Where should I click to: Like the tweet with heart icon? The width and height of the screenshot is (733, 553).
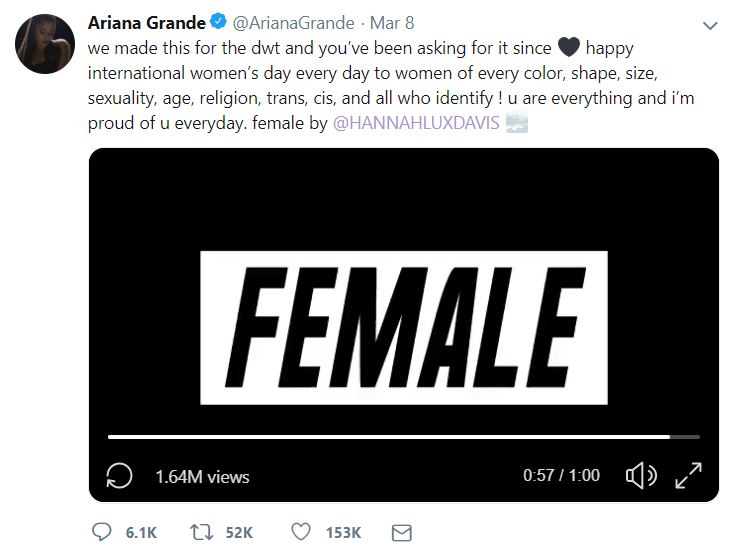click(x=301, y=532)
